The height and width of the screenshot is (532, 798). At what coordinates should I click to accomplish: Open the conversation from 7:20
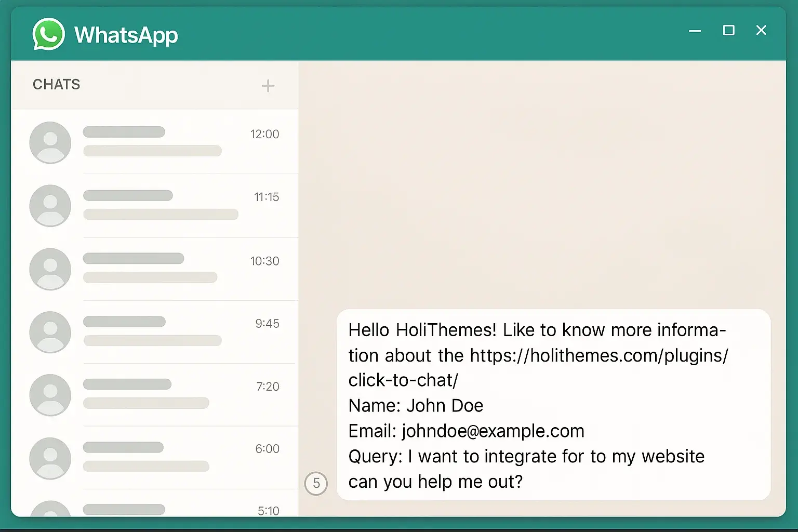click(156, 395)
